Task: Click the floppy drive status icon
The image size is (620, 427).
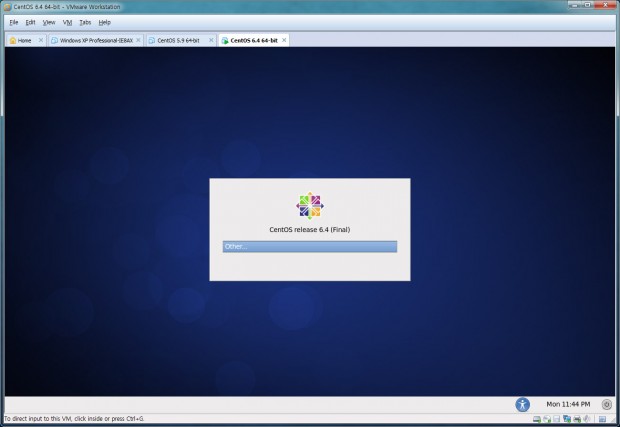Action: tap(557, 419)
